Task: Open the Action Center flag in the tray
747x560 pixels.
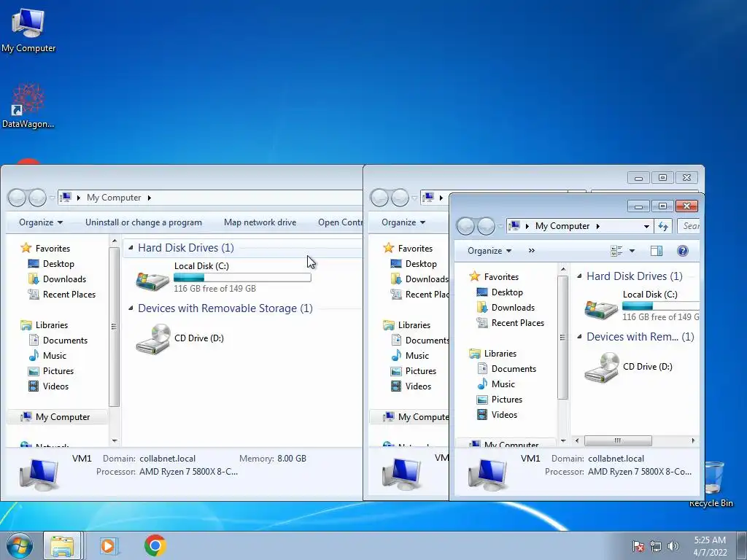Action: pyautogui.click(x=638, y=546)
